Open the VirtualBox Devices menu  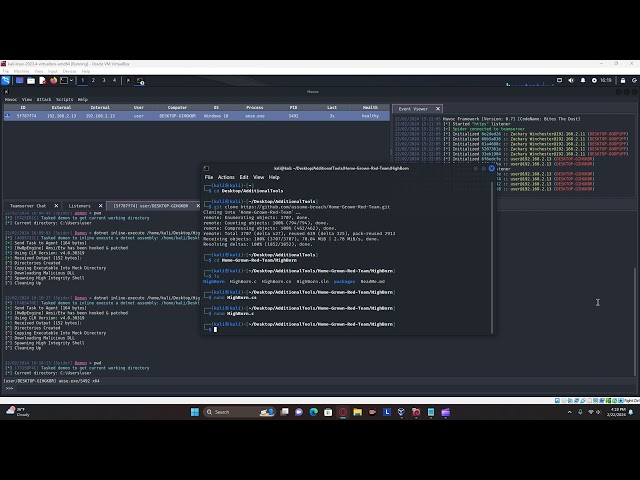tap(69, 71)
